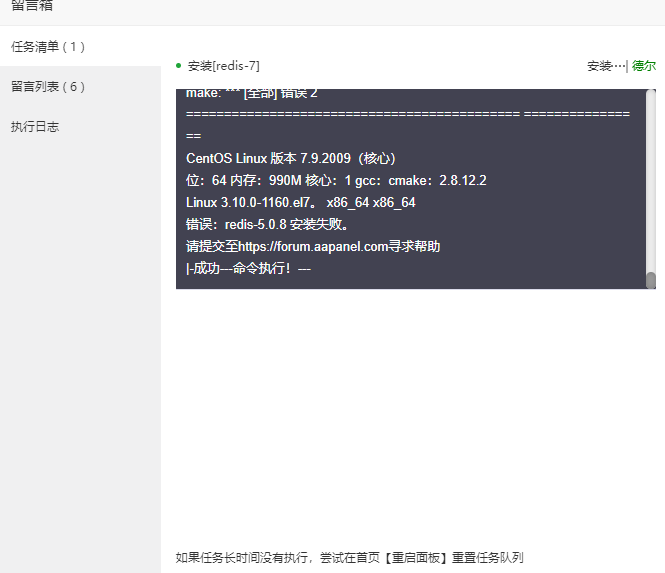
Task: Click the 安装[redis-7] task title
Action: tap(224, 66)
